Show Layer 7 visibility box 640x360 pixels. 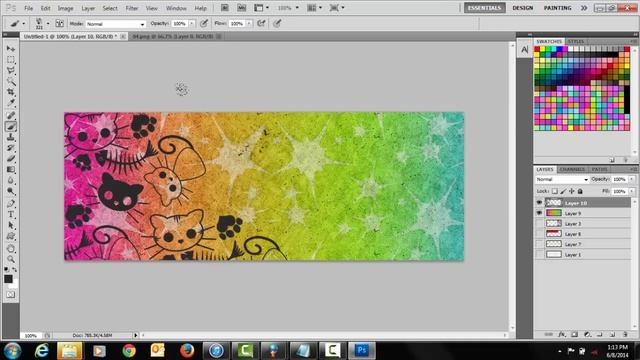click(539, 244)
